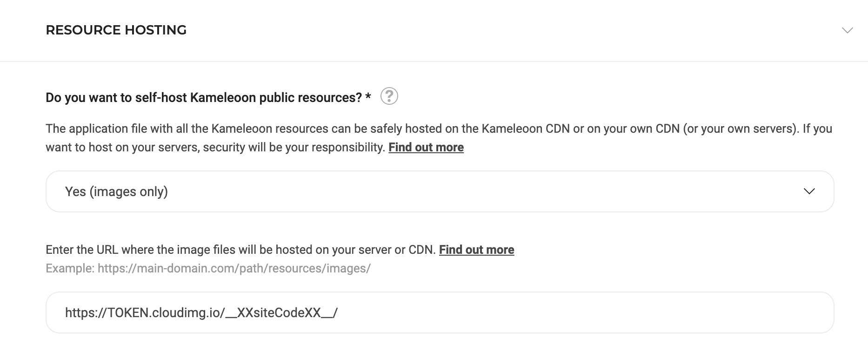Click the "Enter the URL" instruction text
The image size is (868, 353).
240,250
